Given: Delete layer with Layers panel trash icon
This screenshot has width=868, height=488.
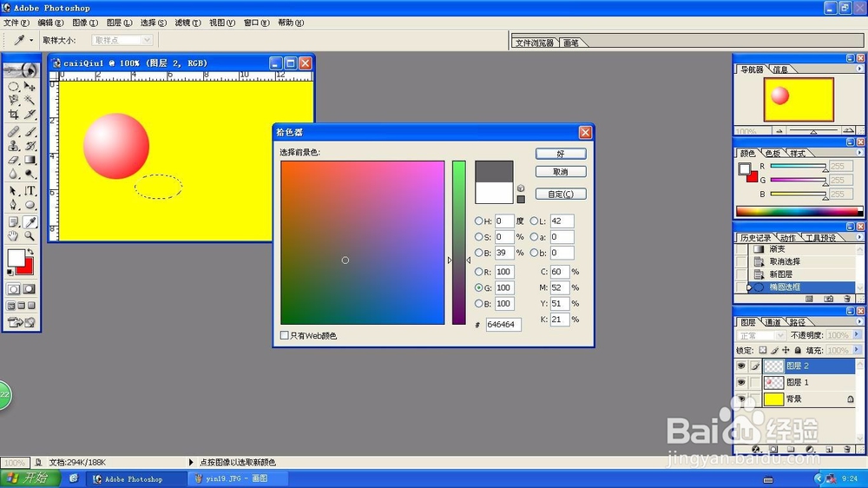Looking at the screenshot, I should pyautogui.click(x=847, y=449).
